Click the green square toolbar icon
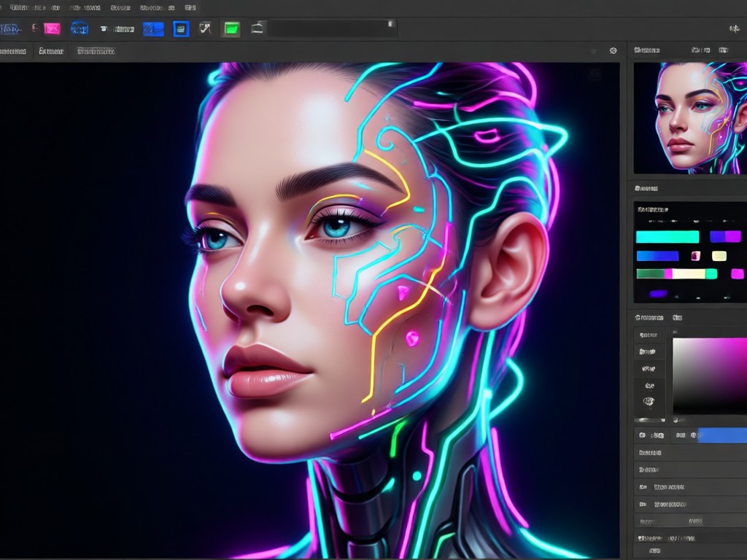Viewport: 747px width, 560px height. coord(231,29)
